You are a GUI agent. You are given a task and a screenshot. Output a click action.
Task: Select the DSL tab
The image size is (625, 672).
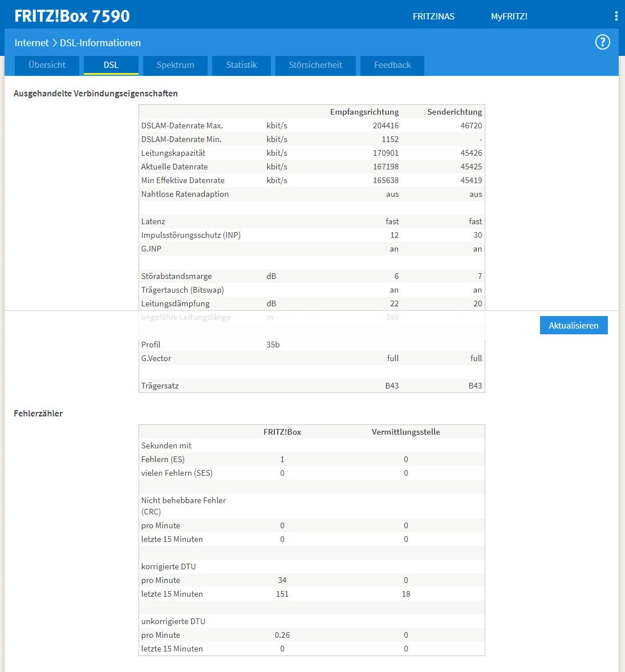[111, 65]
